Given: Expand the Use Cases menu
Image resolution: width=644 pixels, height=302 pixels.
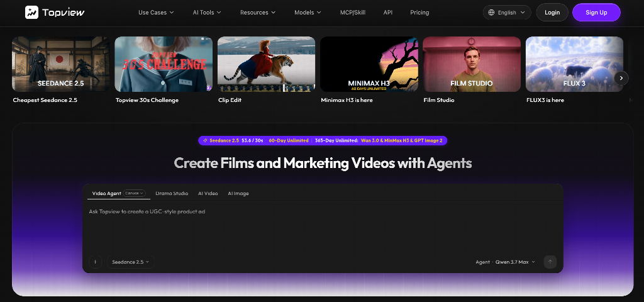Looking at the screenshot, I should 156,13.
